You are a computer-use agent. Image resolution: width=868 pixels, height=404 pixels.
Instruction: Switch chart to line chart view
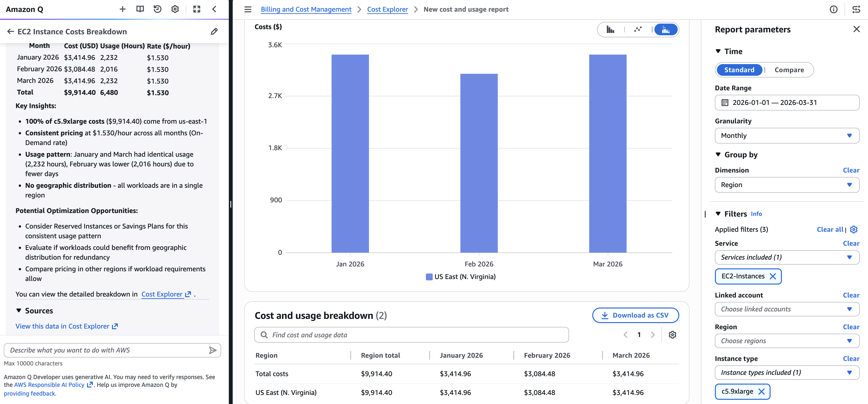click(x=638, y=30)
